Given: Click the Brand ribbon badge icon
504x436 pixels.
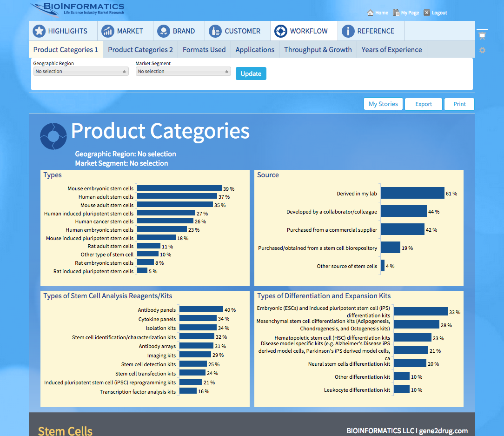Looking at the screenshot, I should (163, 31).
